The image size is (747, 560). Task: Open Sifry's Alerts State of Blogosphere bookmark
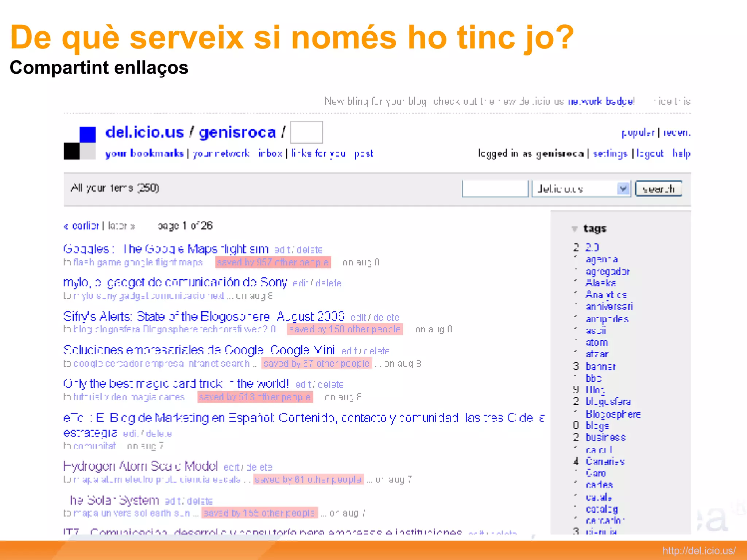tap(204, 316)
